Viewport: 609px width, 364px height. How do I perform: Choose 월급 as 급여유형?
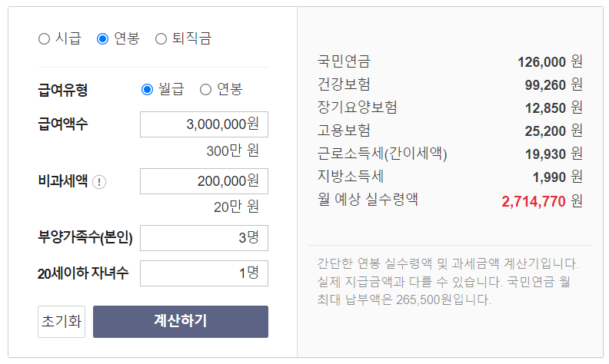point(147,90)
